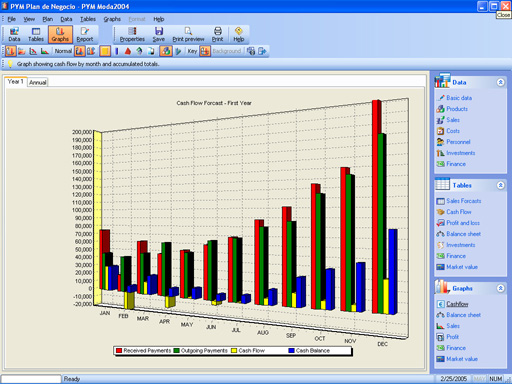Click the red Received Payments legend swatch
The image size is (512, 384).
(x=119, y=351)
